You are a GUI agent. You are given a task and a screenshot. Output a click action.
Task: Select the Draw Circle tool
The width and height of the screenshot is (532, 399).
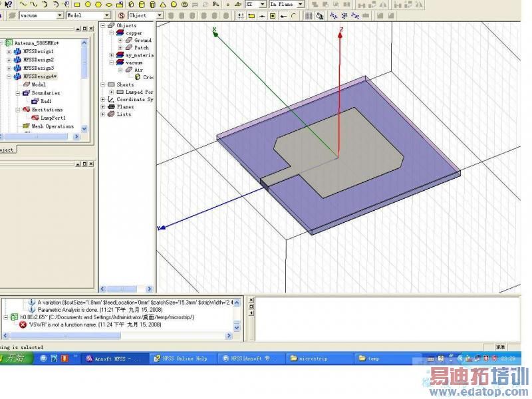click(88, 5)
